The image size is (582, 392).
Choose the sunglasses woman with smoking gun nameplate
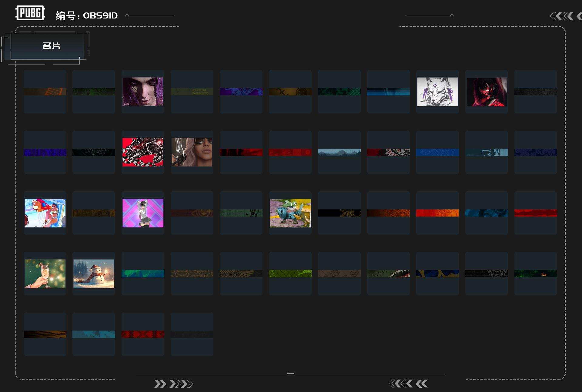pyautogui.click(x=192, y=152)
